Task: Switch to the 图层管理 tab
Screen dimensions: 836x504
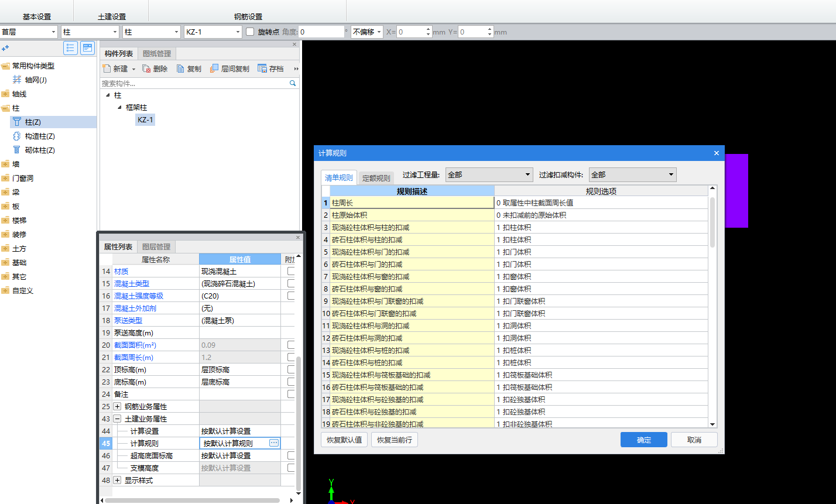Action: point(156,247)
